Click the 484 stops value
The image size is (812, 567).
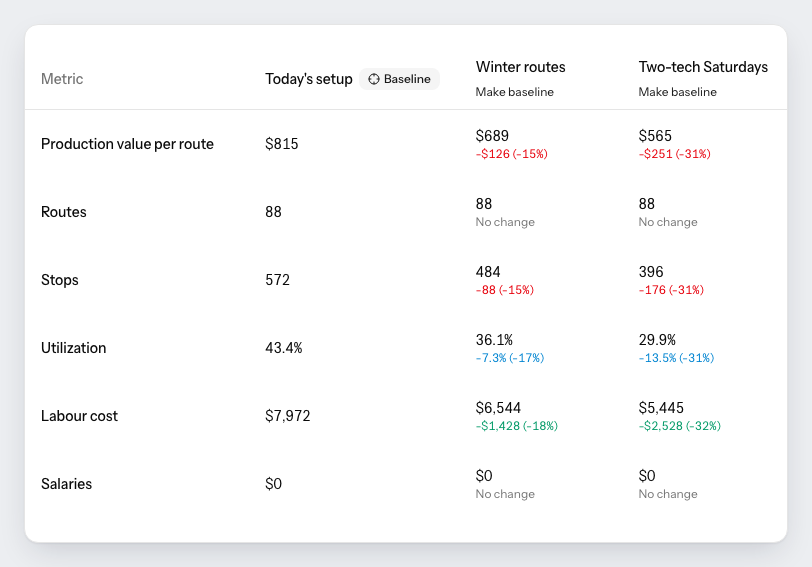click(488, 272)
